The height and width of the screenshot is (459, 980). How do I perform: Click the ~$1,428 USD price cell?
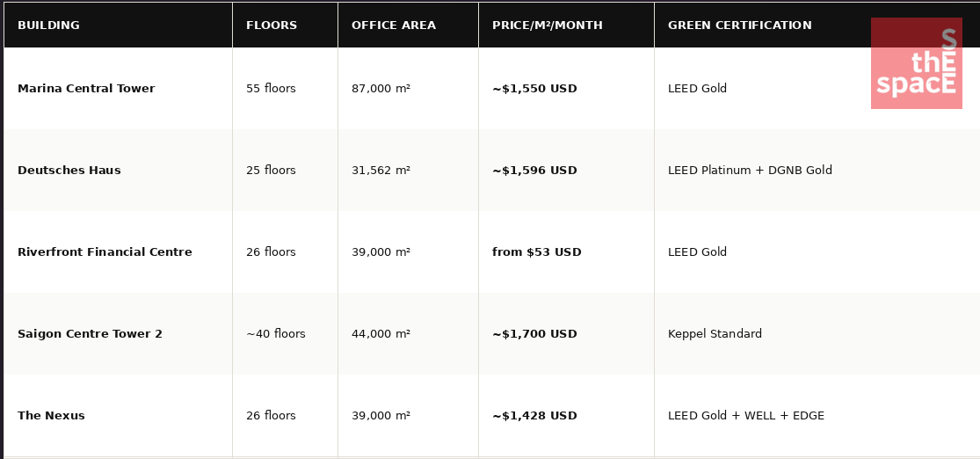[x=534, y=416]
